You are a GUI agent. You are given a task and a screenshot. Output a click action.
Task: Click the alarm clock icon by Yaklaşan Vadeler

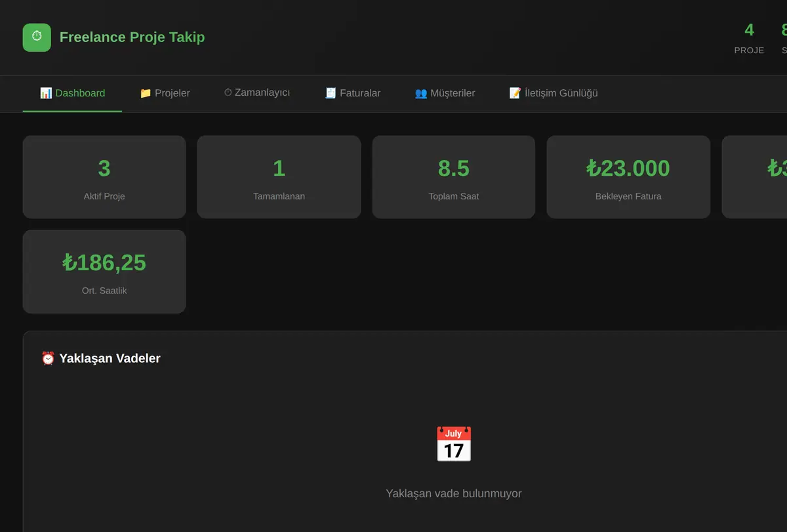click(x=48, y=358)
